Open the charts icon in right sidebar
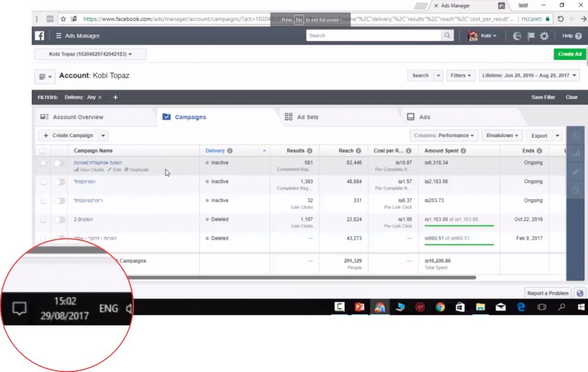 [575, 154]
